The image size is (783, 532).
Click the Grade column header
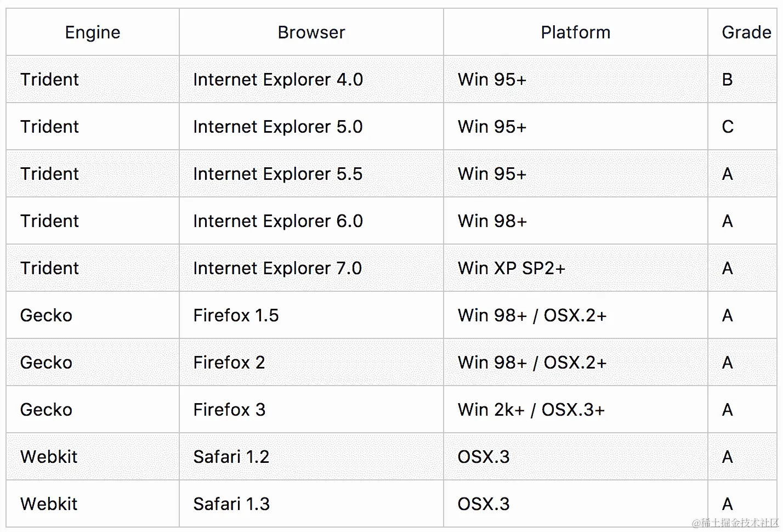pyautogui.click(x=746, y=32)
